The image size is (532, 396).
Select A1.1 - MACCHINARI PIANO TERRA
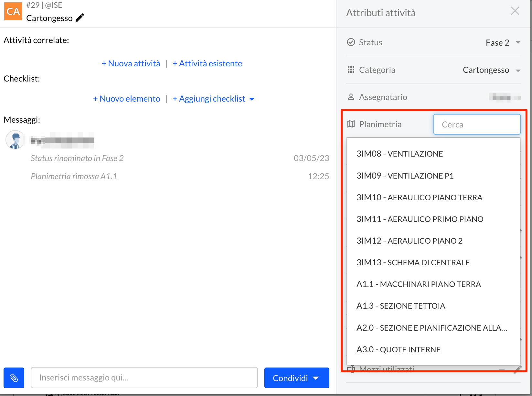click(433, 284)
